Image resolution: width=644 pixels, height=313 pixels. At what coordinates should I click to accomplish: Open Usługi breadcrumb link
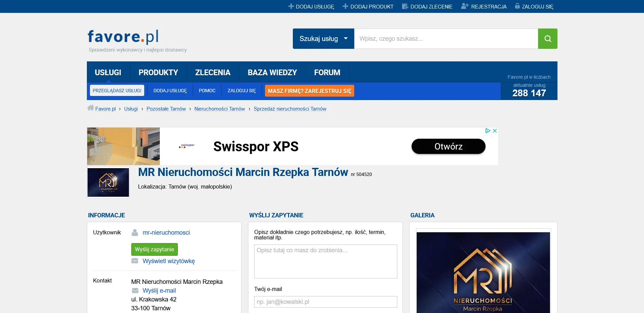pos(131,109)
